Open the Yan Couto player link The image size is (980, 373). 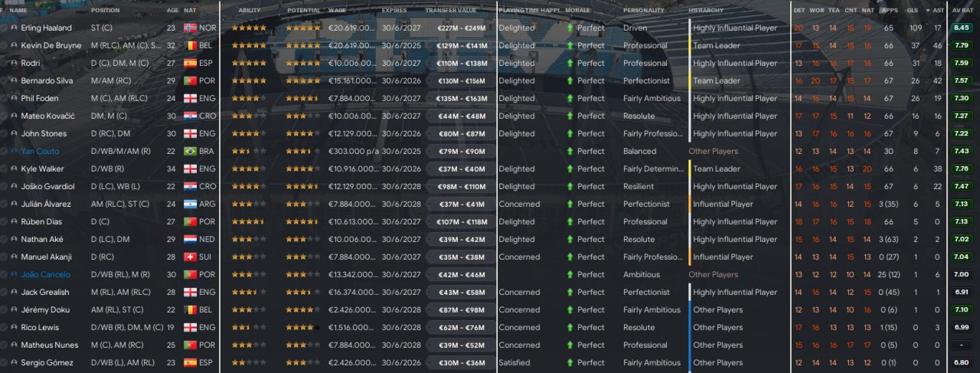coord(40,151)
